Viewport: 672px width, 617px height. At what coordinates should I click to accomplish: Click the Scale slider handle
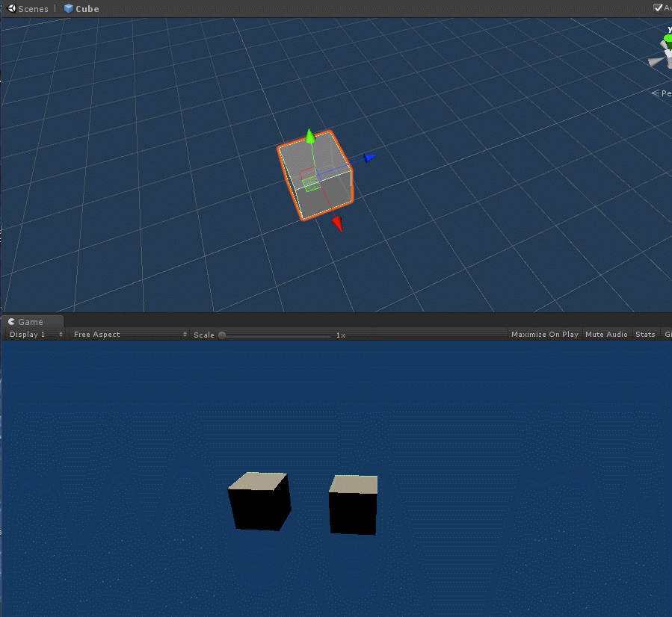(221, 335)
